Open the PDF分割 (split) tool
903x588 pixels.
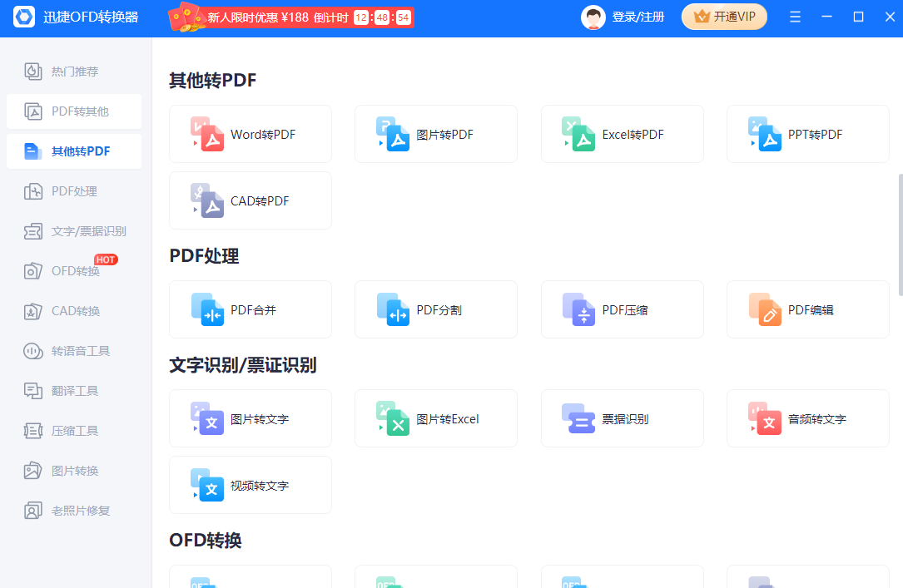(x=435, y=309)
